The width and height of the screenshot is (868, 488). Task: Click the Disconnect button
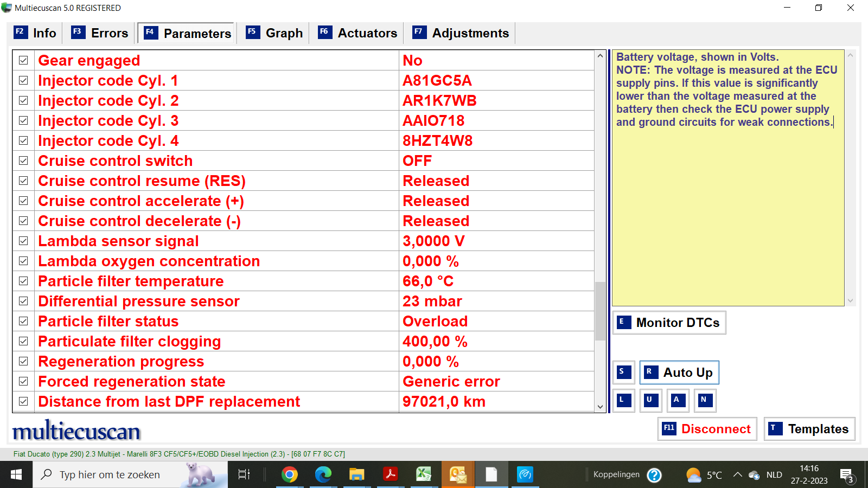click(x=707, y=429)
